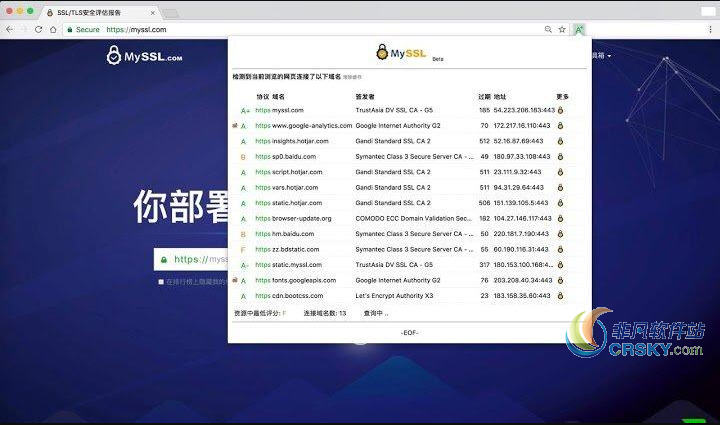Image resolution: width=720 pixels, height=425 pixels.
Task: Click issuer COMODO ECC Domain Validation
Action: coord(413,218)
